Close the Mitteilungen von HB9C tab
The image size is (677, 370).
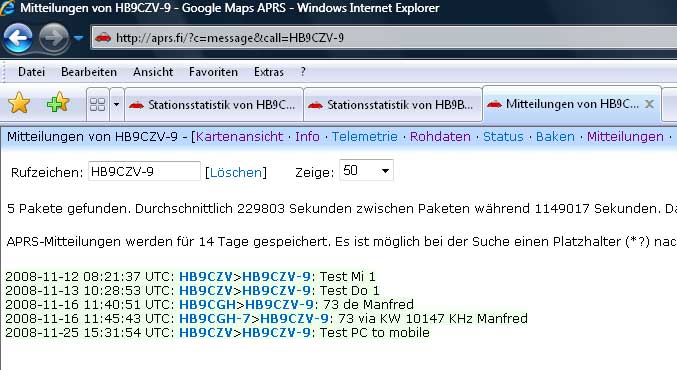tap(649, 104)
